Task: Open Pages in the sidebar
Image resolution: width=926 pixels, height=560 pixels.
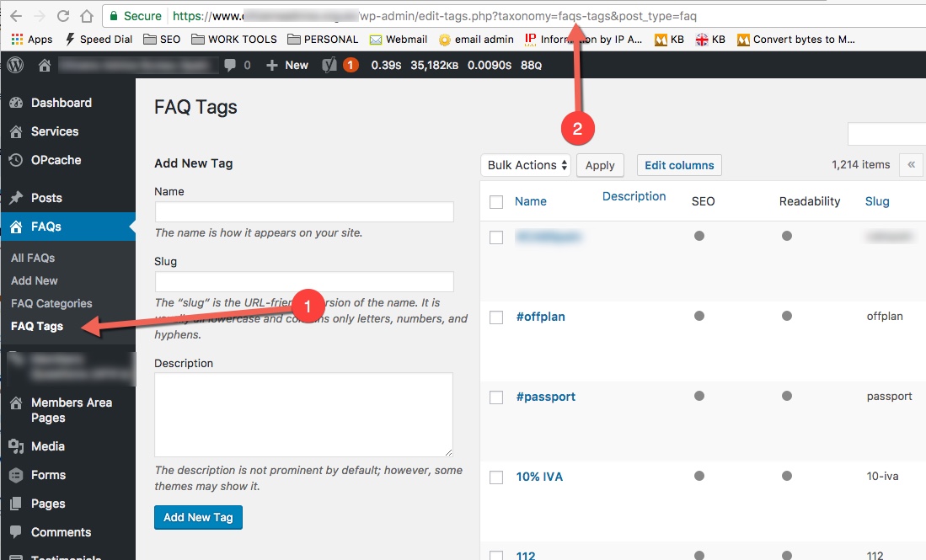Action: (48, 504)
